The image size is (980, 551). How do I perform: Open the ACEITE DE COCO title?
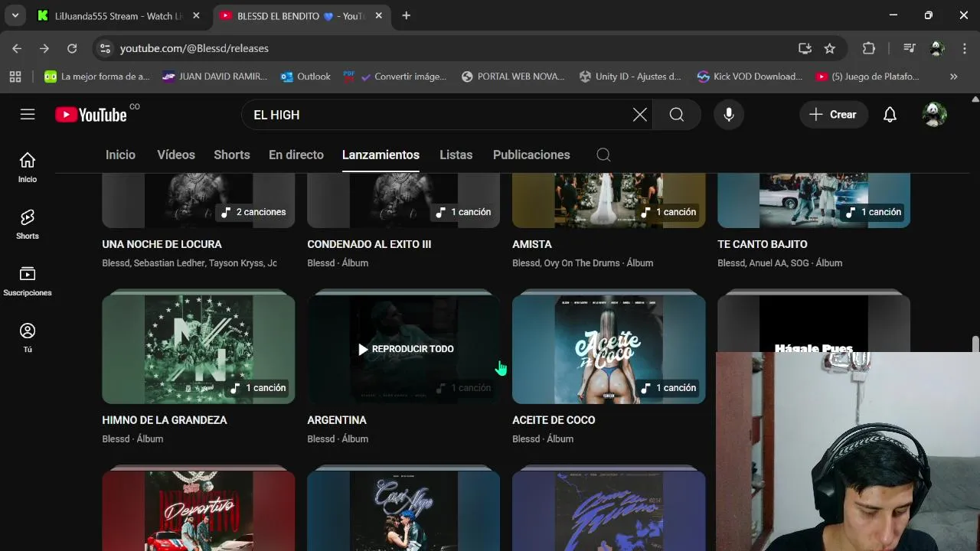tap(554, 420)
